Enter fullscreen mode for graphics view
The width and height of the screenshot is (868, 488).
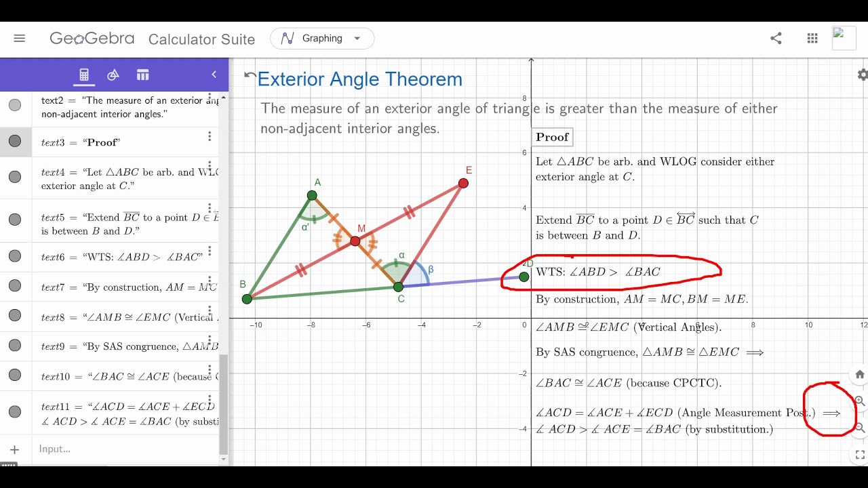pyautogui.click(x=860, y=455)
